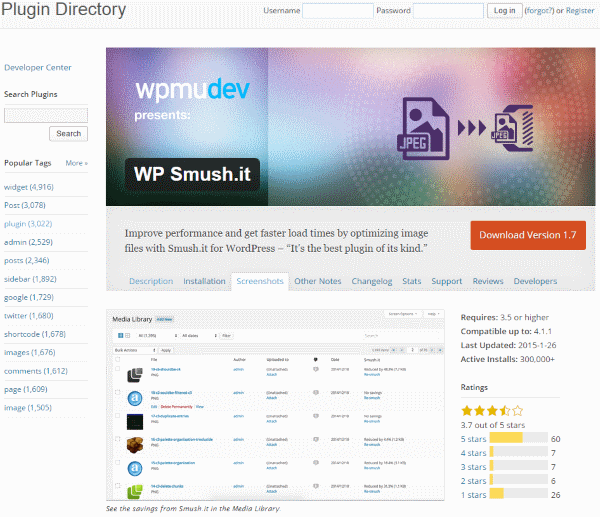Open the 3 stars reviews link
Image resolution: width=600 pixels, height=517 pixels.
[x=473, y=467]
